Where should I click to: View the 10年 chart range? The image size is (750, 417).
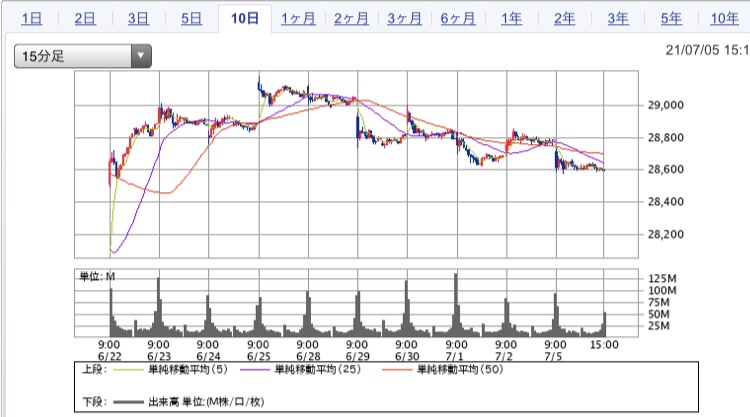(724, 19)
